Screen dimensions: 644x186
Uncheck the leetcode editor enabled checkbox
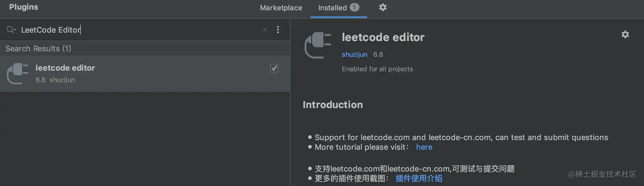point(274,68)
